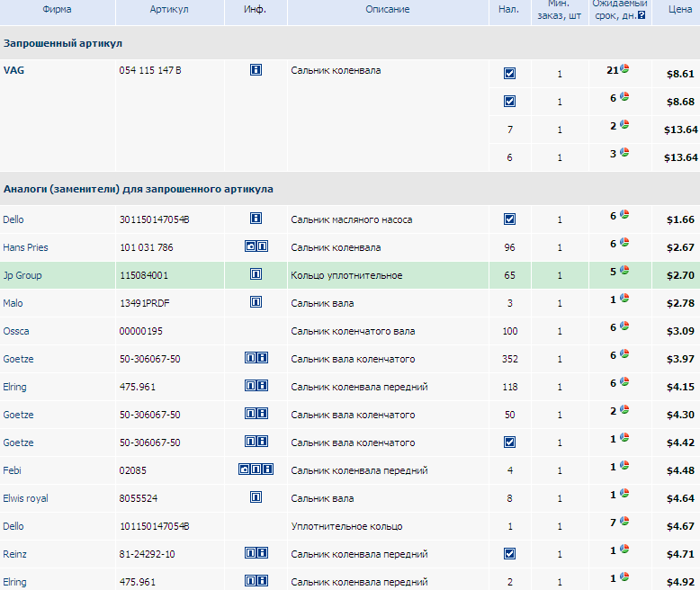Click price $1.66 for Dello
The width and height of the screenshot is (700, 590).
680,219
